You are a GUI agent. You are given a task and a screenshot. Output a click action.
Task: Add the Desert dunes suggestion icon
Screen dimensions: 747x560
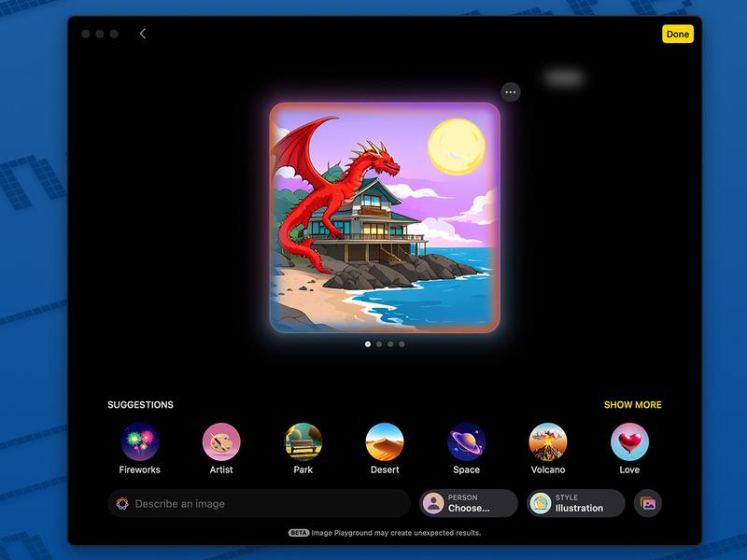[385, 441]
